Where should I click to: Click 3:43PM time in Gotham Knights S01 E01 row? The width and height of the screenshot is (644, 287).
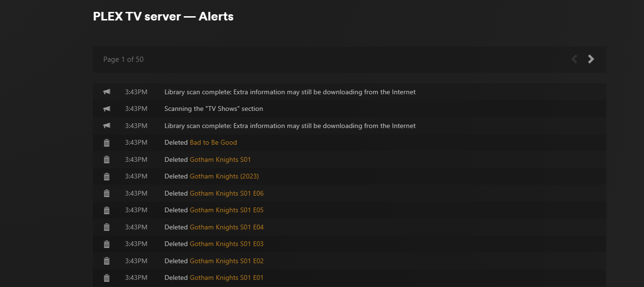136,277
